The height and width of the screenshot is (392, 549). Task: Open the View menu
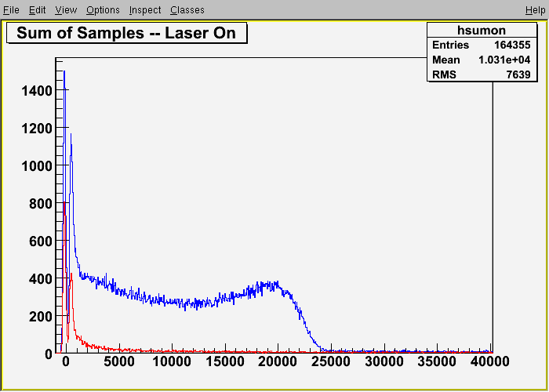pyautogui.click(x=66, y=10)
